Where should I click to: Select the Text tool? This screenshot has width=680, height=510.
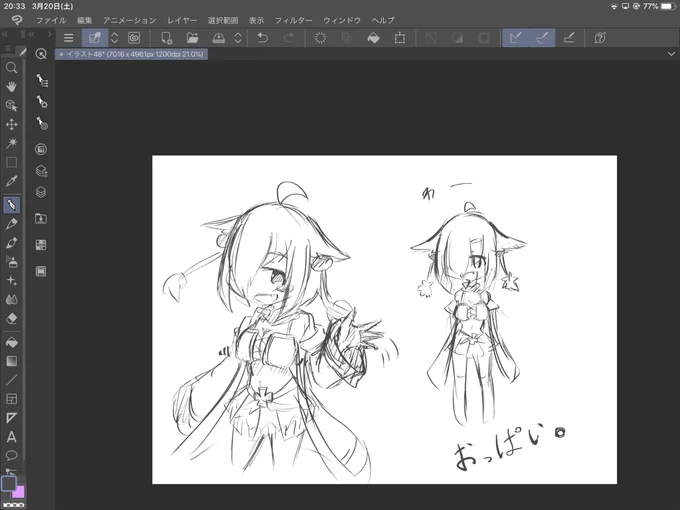coord(12,437)
